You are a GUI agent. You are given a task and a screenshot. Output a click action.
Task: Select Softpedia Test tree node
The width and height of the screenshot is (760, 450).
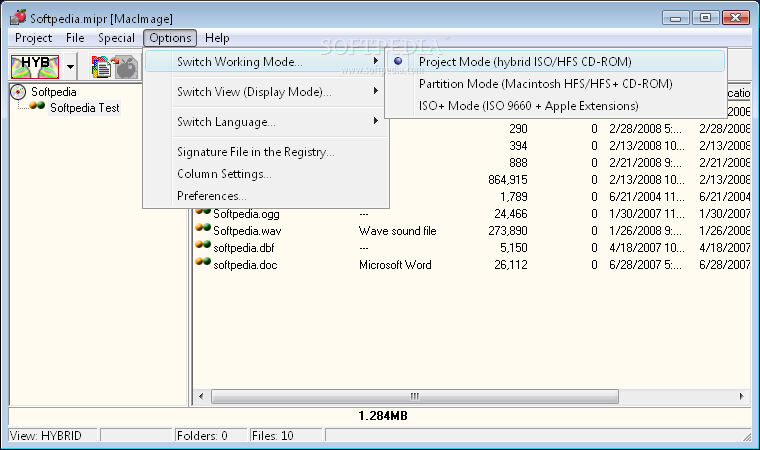[x=85, y=108]
